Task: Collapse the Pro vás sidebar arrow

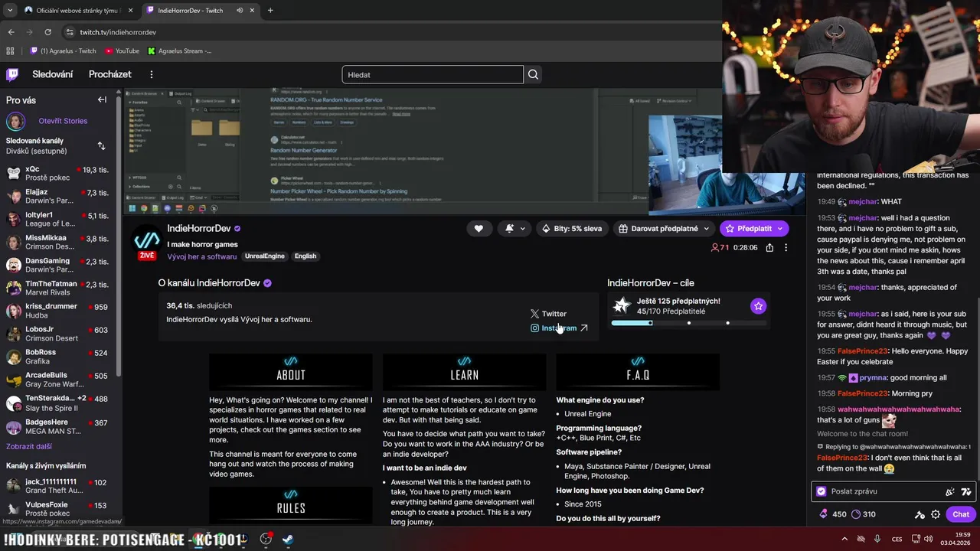Action: point(102,99)
